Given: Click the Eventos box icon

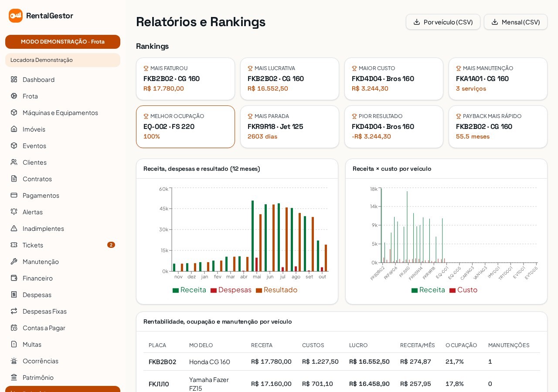Looking at the screenshot, I should pyautogui.click(x=14, y=145).
